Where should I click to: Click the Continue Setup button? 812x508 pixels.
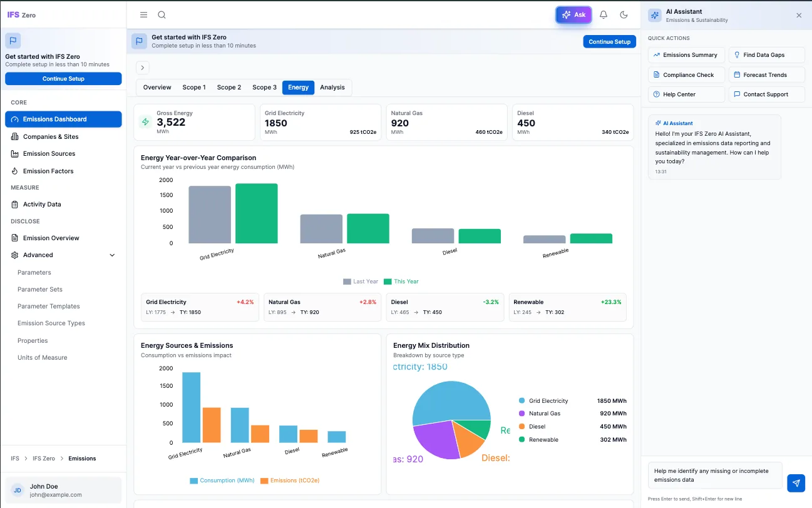[x=609, y=41]
